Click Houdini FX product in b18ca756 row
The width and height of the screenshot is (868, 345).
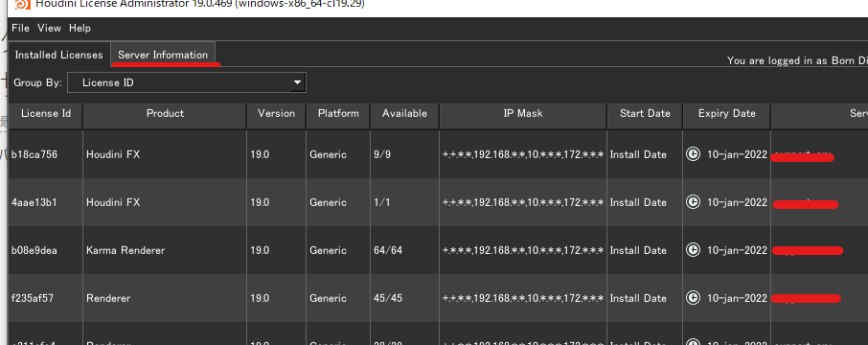pos(165,154)
